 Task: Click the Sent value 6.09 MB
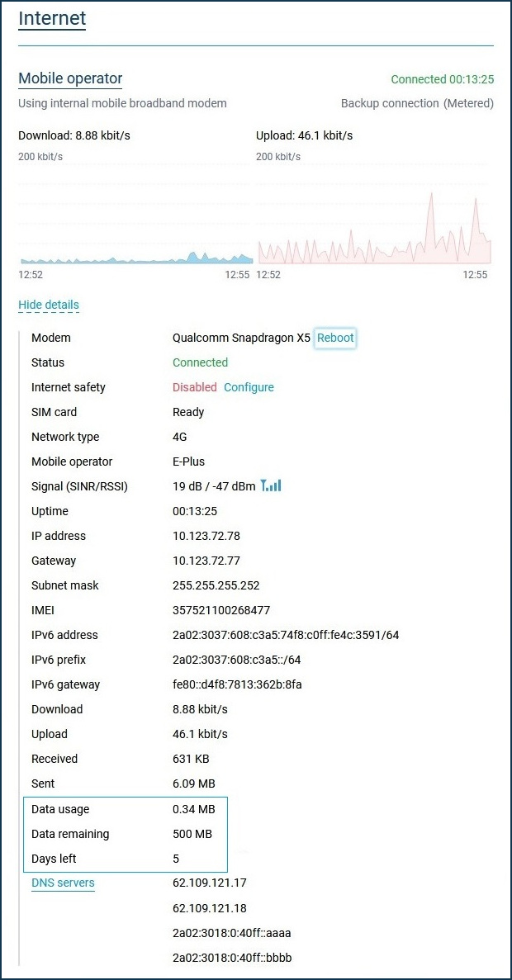click(x=194, y=784)
